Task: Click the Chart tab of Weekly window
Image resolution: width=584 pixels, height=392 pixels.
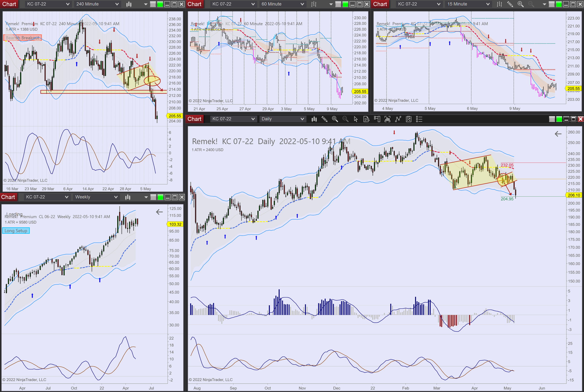Action: coord(8,197)
